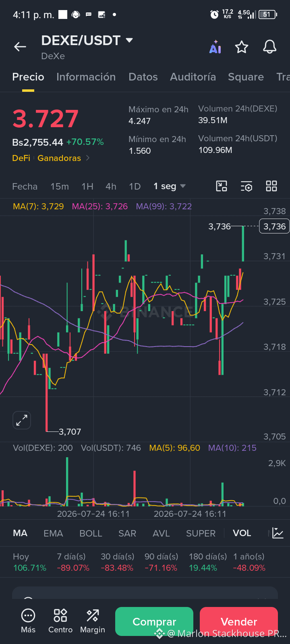290x644 pixels.
Task: Switch to the Auditoría tab
Action: pos(193,77)
